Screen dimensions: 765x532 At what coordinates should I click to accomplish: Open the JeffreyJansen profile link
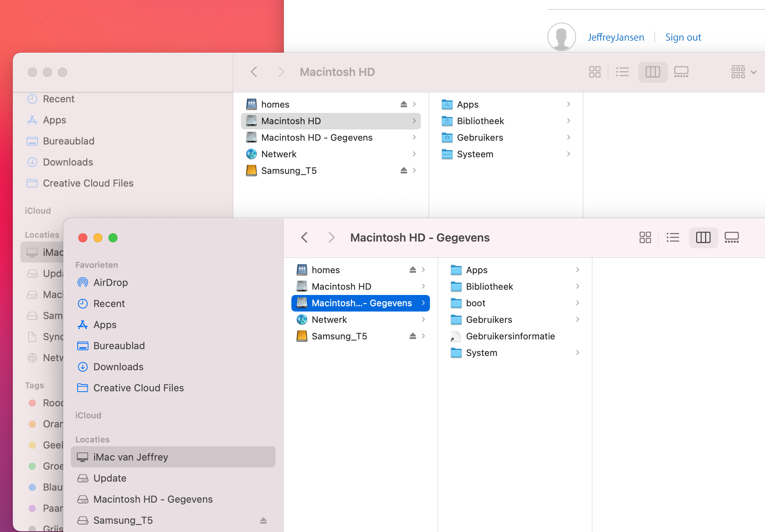(x=616, y=37)
